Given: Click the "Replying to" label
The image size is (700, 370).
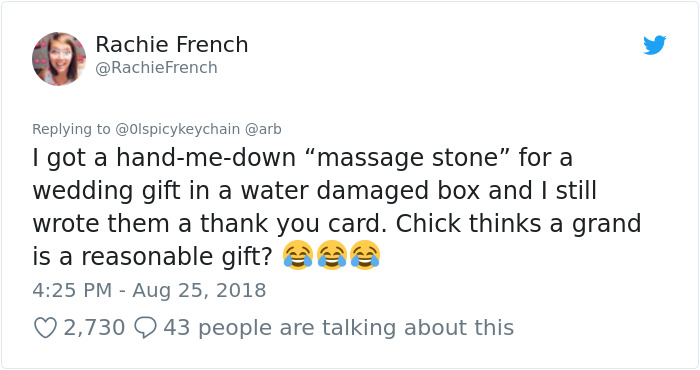Looking at the screenshot, I should [x=71, y=129].
